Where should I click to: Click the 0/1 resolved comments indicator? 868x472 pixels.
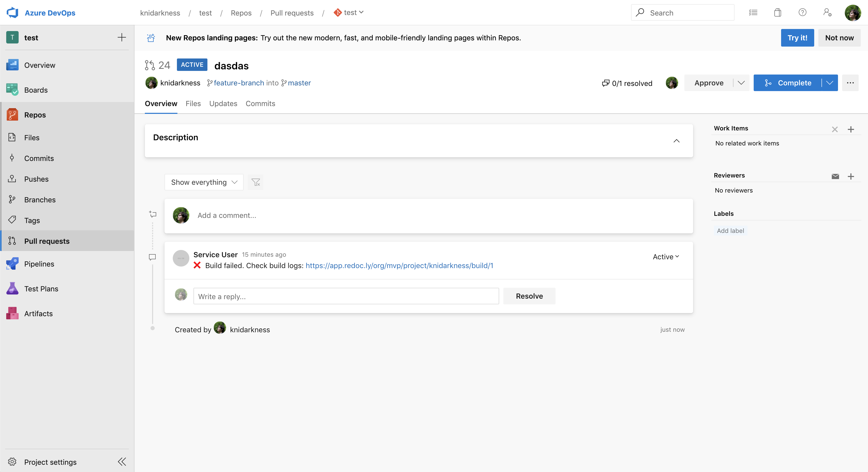[627, 83]
